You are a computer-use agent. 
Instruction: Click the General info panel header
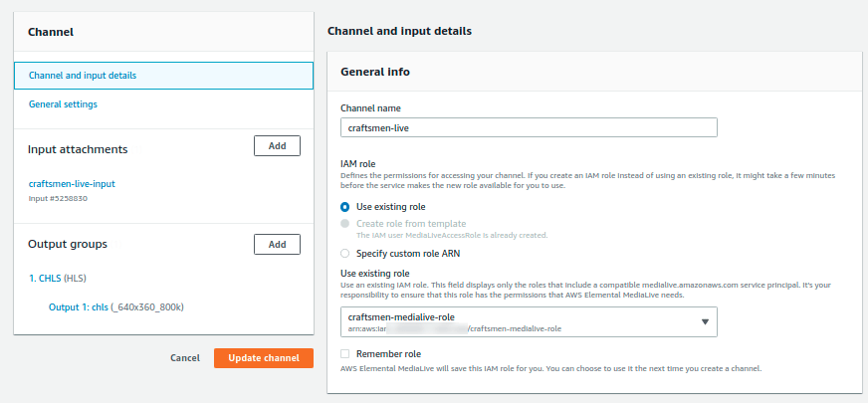pyautogui.click(x=375, y=73)
